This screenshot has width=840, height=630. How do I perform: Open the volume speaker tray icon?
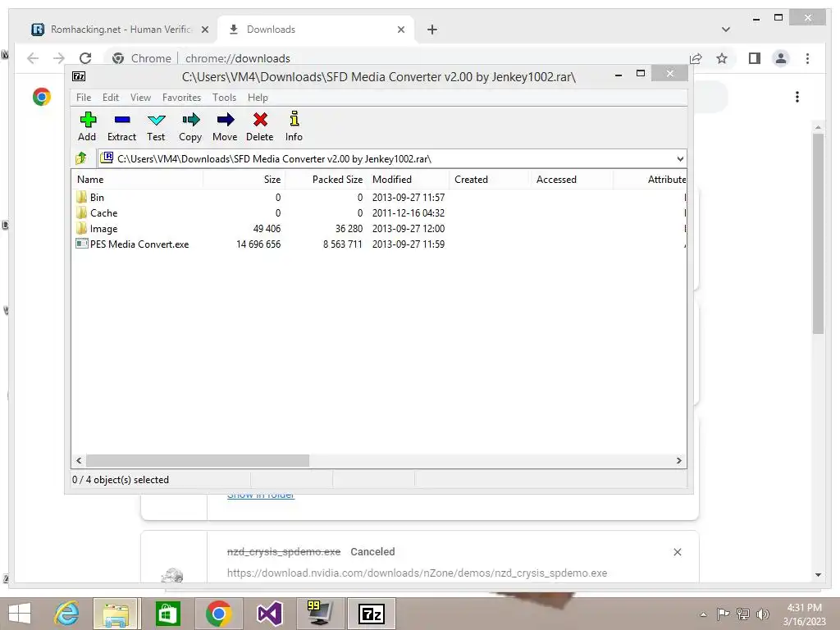tap(763, 614)
